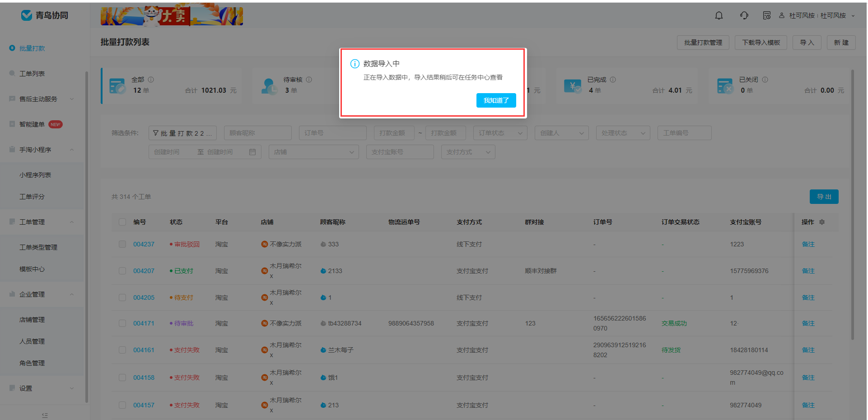Check the box for row 004171
This screenshot has width=868, height=420.
click(122, 323)
